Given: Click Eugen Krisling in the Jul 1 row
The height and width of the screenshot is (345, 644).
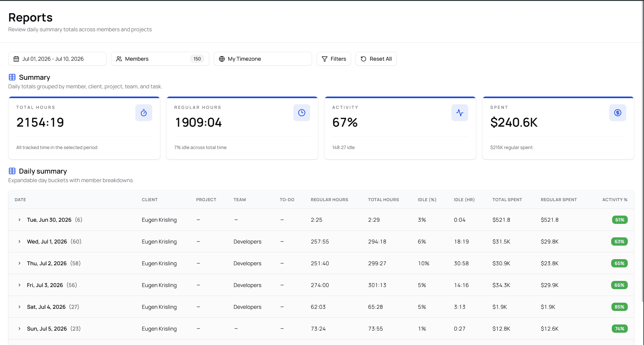Looking at the screenshot, I should (159, 241).
